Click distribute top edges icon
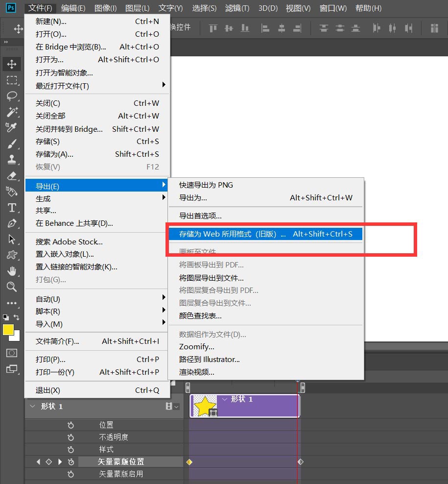 pos(324,28)
